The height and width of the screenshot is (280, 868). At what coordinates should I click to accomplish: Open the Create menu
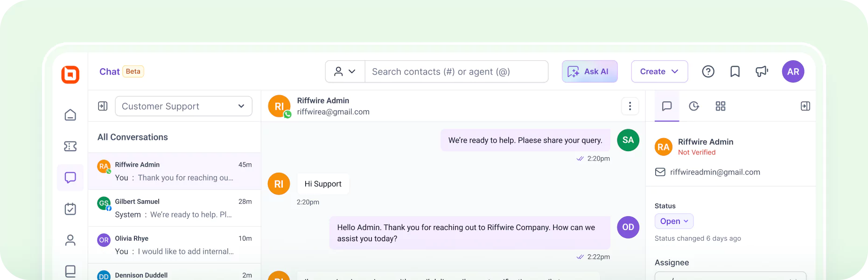coord(659,71)
